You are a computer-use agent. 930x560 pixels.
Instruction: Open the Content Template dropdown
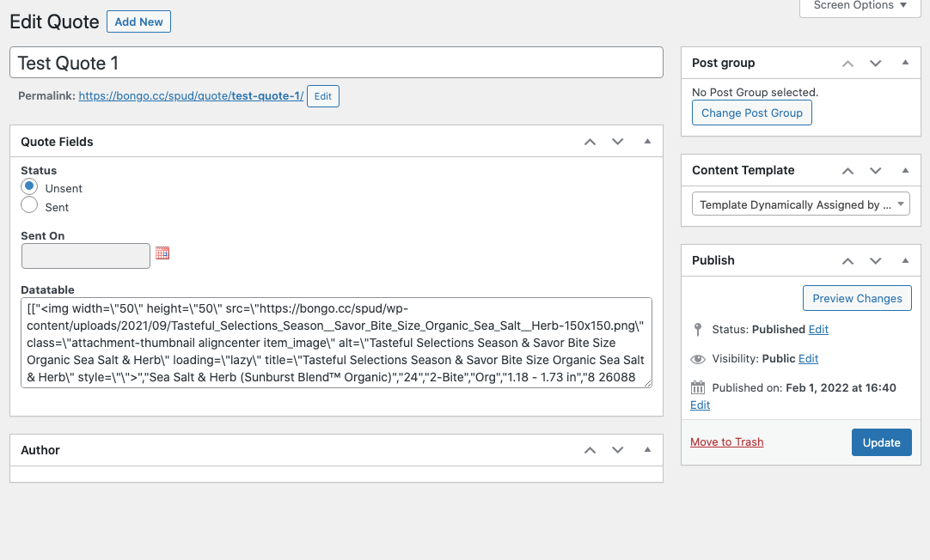click(801, 204)
